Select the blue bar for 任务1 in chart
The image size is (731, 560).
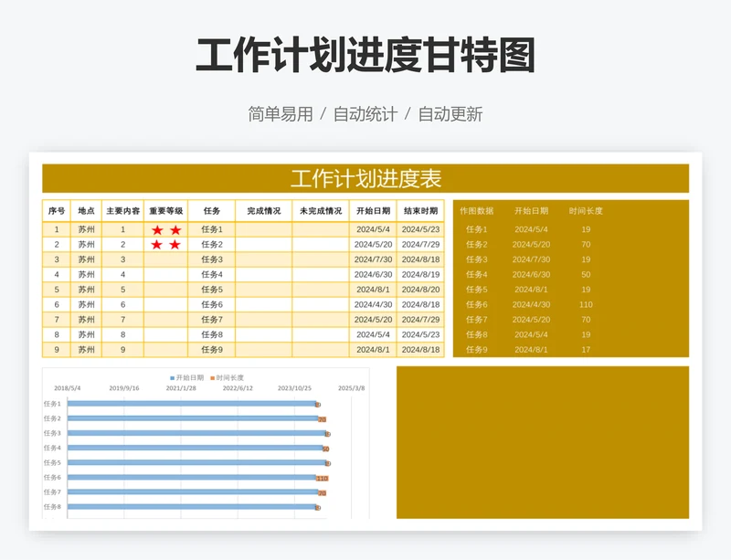(x=192, y=404)
